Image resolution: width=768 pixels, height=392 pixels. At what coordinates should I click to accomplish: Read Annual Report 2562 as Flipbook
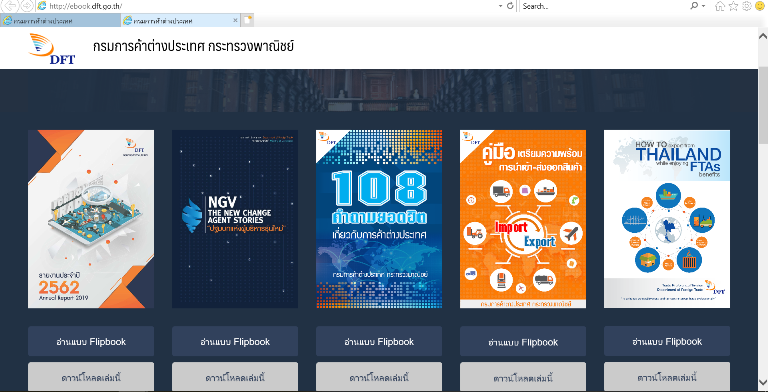[91, 341]
